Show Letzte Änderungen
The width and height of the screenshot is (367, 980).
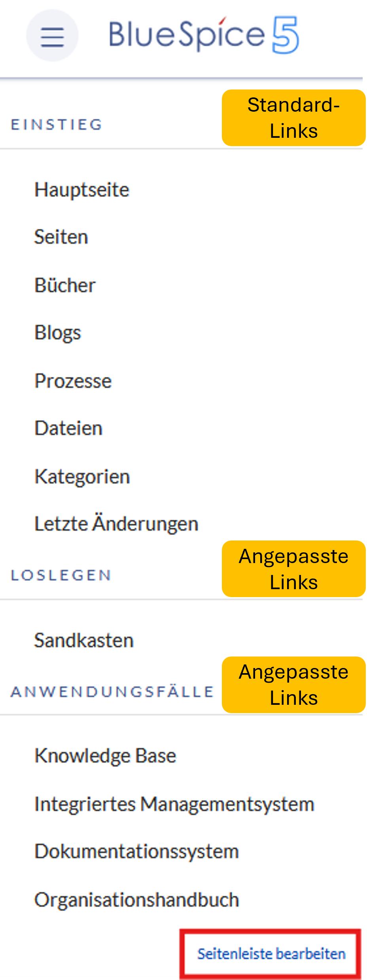point(116,524)
